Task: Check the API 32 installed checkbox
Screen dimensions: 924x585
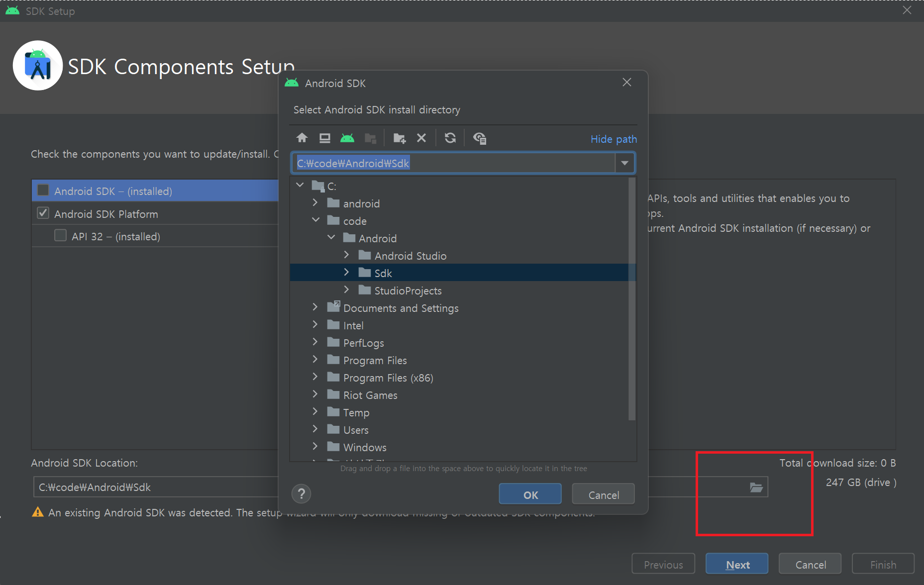Action: click(60, 235)
